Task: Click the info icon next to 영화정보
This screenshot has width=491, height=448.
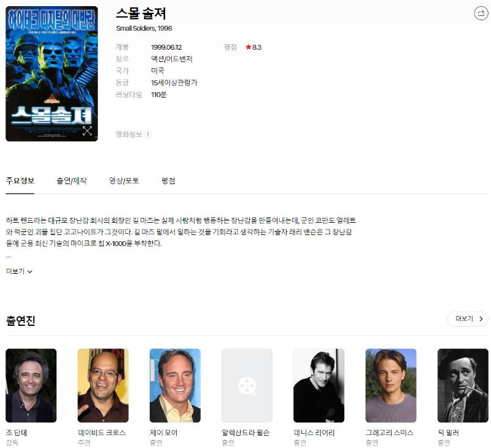Action: click(x=148, y=134)
